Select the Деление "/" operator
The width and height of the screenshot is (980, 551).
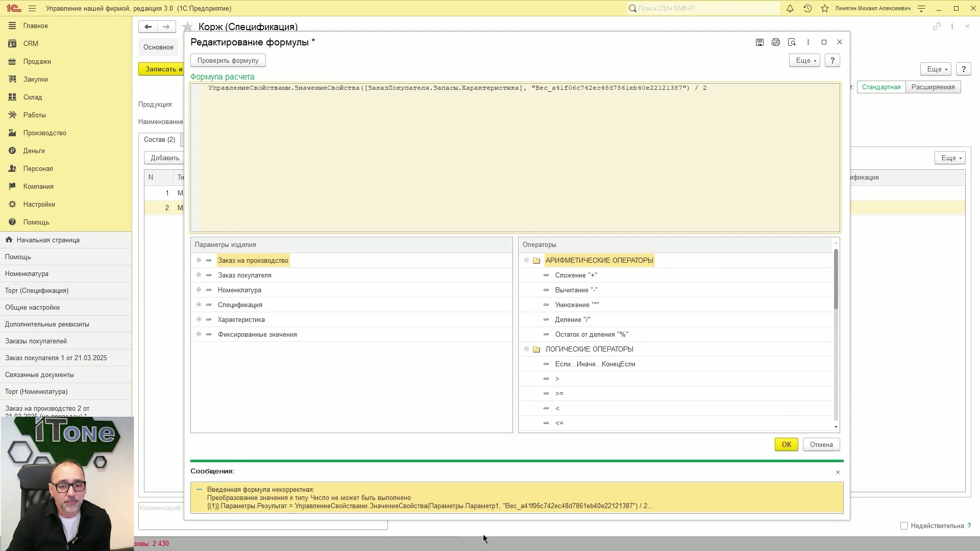coord(573,320)
